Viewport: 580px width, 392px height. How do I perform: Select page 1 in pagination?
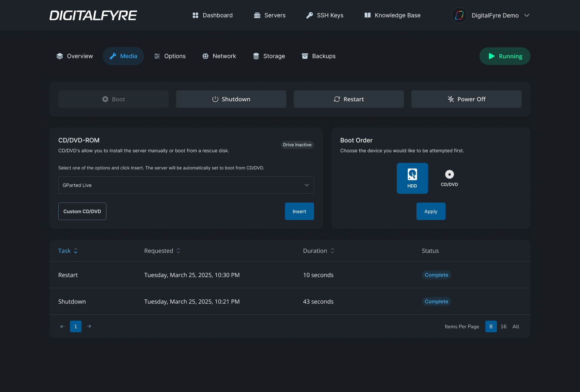[x=76, y=326]
